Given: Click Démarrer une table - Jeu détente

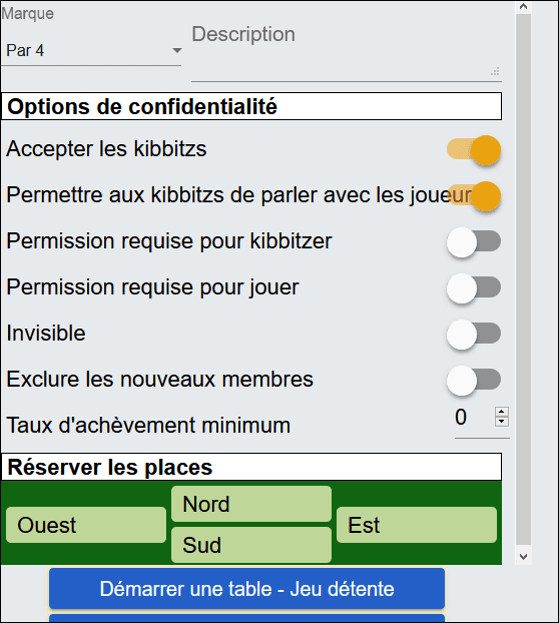Looking at the screenshot, I should point(247,588).
